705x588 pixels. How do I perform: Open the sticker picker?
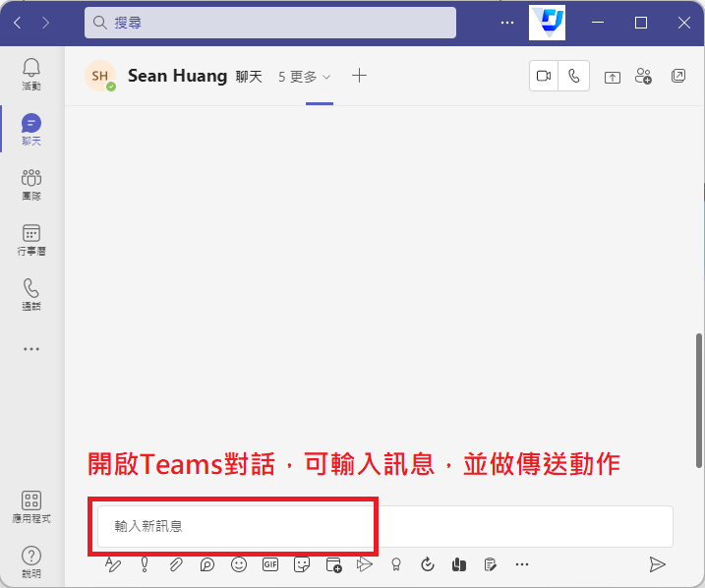click(302, 564)
